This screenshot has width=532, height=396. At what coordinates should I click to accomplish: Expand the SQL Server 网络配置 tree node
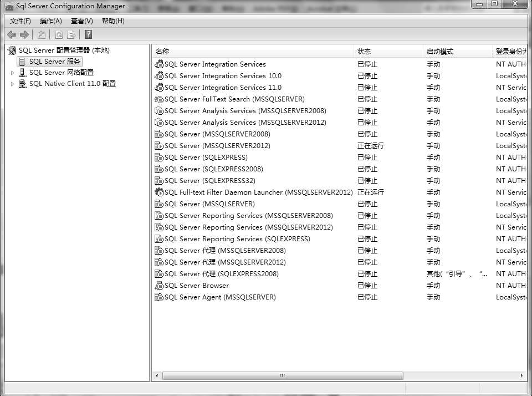click(x=13, y=73)
